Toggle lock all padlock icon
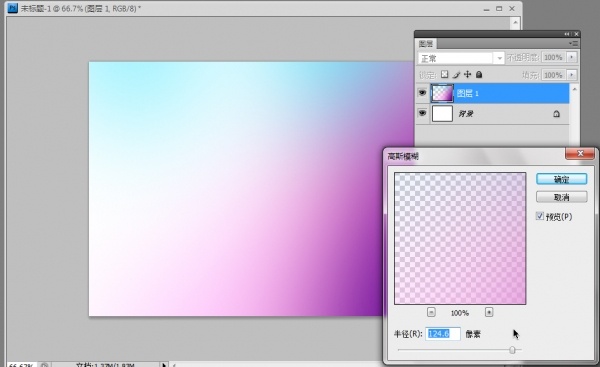This screenshot has width=600, height=367. point(479,75)
